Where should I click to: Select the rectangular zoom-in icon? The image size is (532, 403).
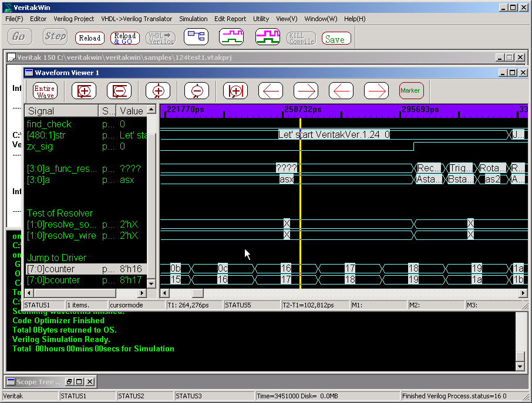click(x=84, y=91)
